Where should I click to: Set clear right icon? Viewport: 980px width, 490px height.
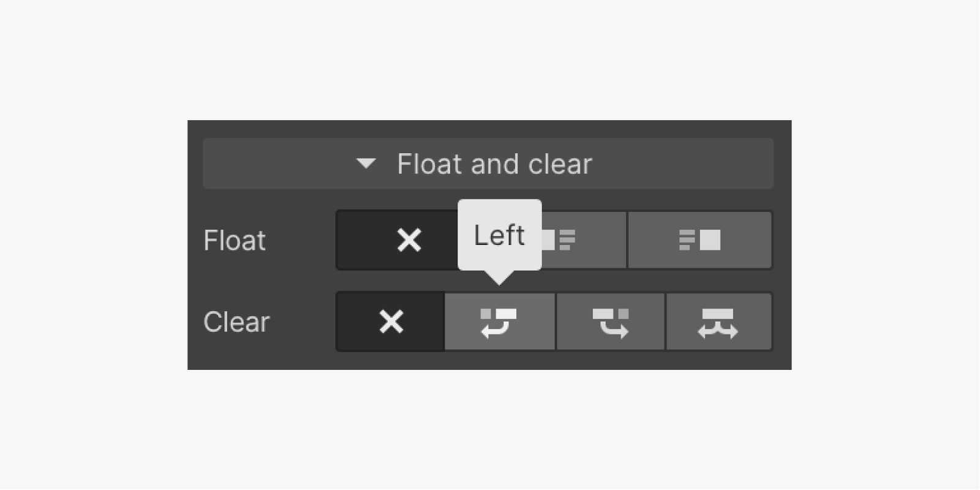pos(610,322)
